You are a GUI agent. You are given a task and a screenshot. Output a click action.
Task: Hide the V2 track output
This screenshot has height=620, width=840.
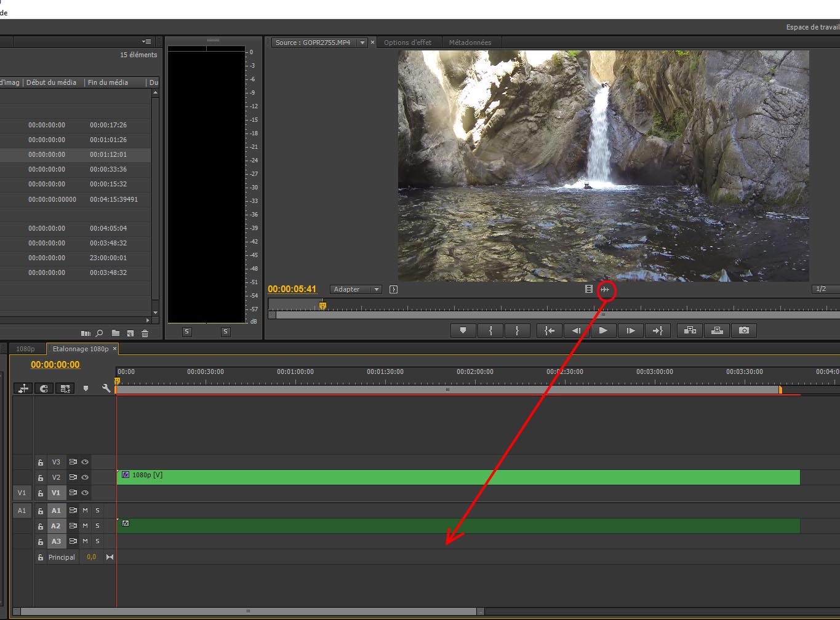pos(85,477)
